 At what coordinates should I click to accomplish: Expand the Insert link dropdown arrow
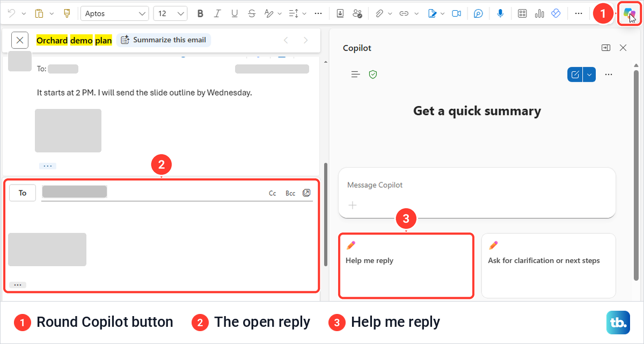point(416,13)
